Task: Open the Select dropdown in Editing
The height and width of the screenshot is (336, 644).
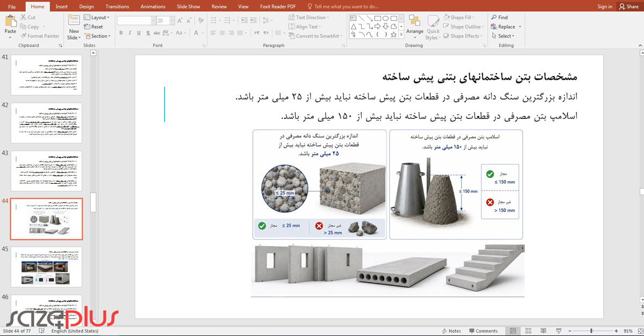Action: pos(502,36)
